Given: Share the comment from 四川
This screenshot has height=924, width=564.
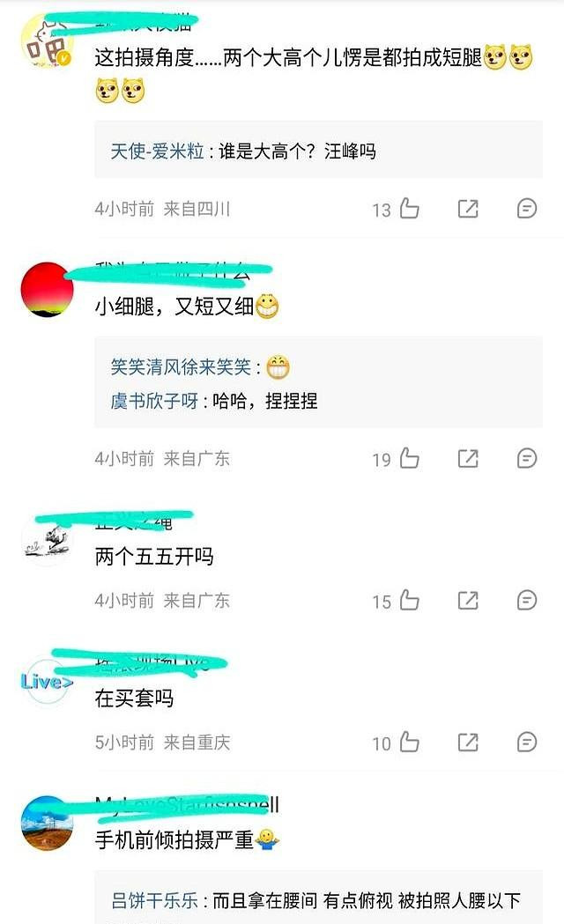Looking at the screenshot, I should [468, 208].
